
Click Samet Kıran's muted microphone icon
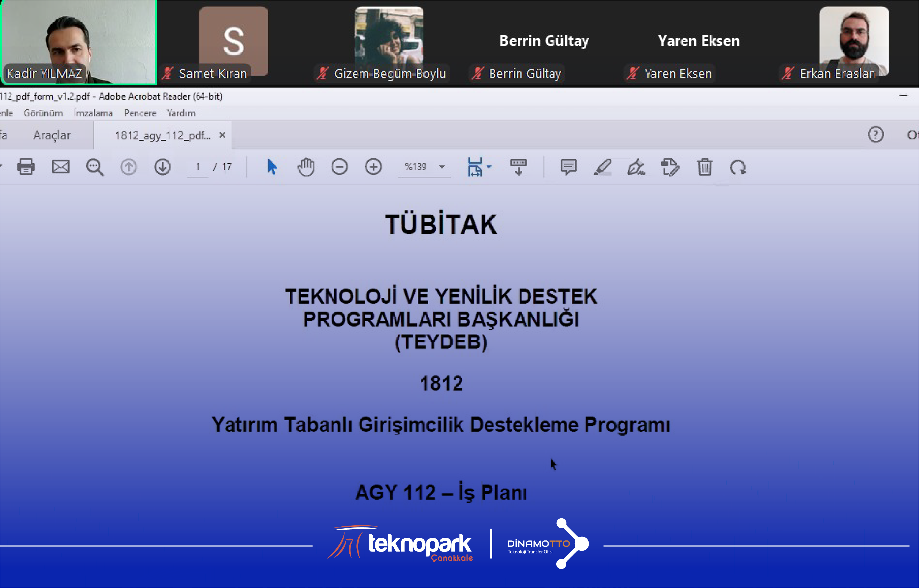pyautogui.click(x=168, y=73)
